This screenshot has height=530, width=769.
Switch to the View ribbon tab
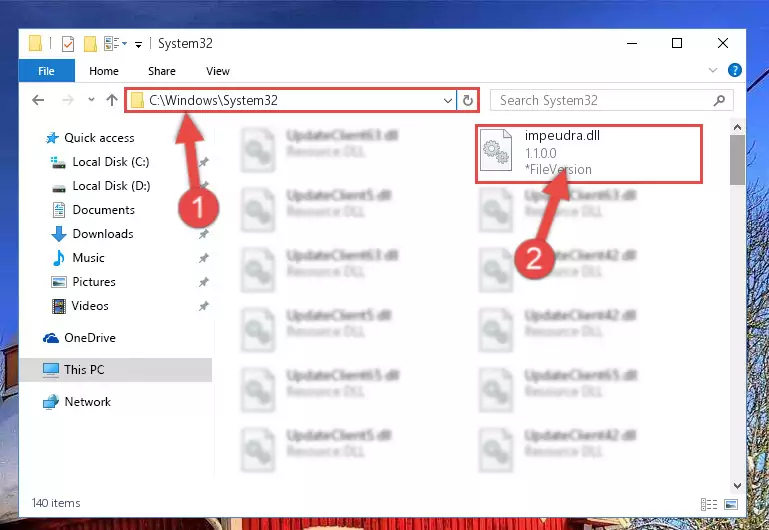218,71
